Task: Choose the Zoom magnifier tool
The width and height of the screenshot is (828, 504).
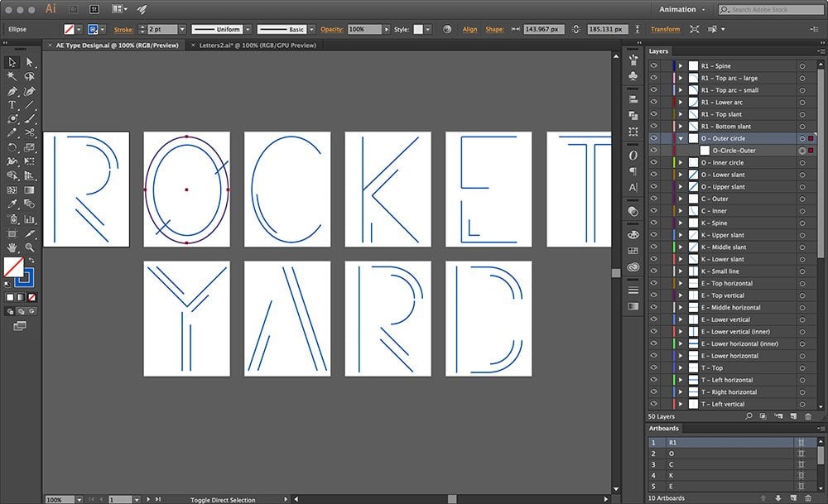Action: [x=30, y=247]
